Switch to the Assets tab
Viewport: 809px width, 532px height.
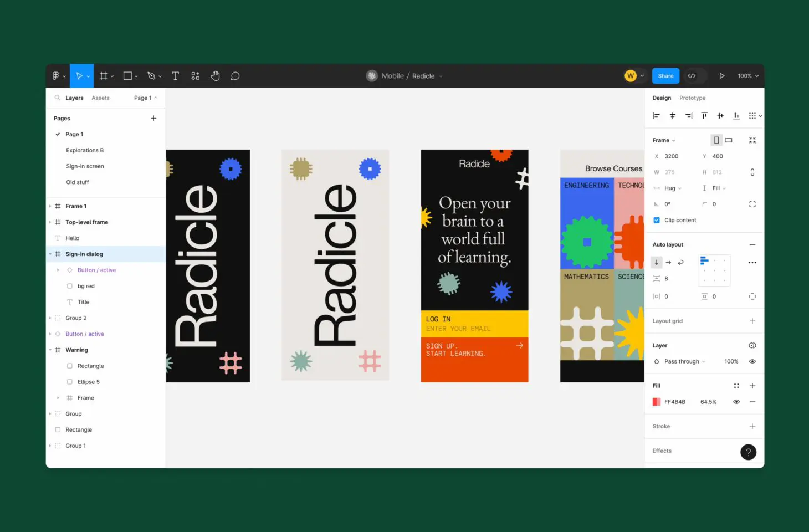click(100, 98)
